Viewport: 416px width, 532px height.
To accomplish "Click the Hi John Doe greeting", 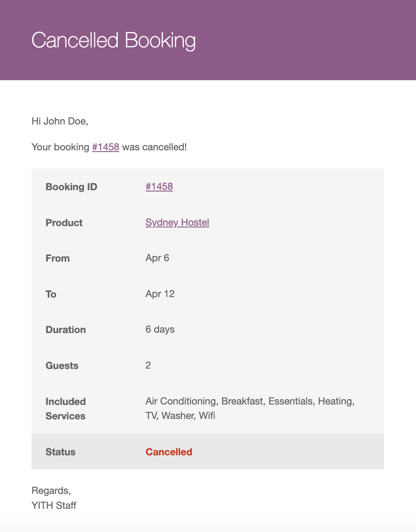I will pyautogui.click(x=60, y=121).
